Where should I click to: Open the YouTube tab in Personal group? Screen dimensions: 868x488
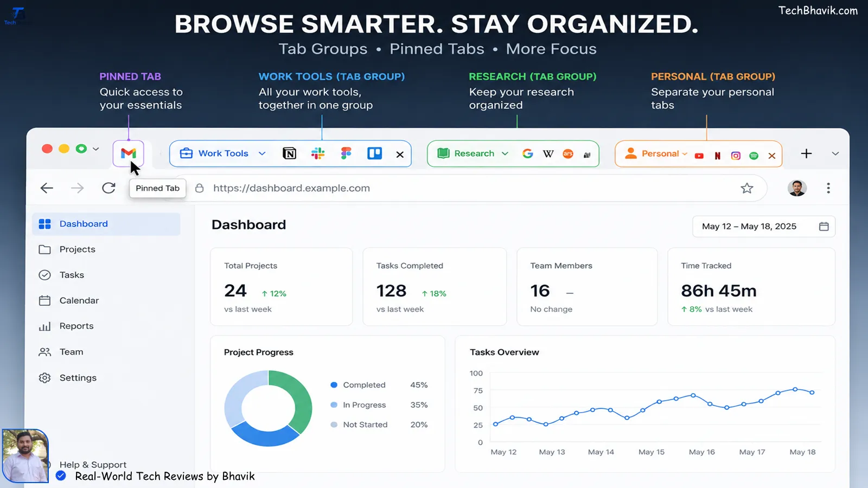[699, 156]
